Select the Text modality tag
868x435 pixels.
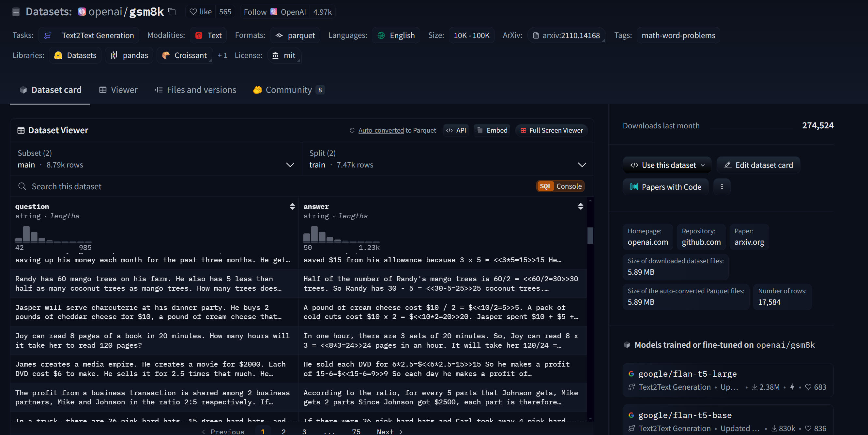point(208,35)
